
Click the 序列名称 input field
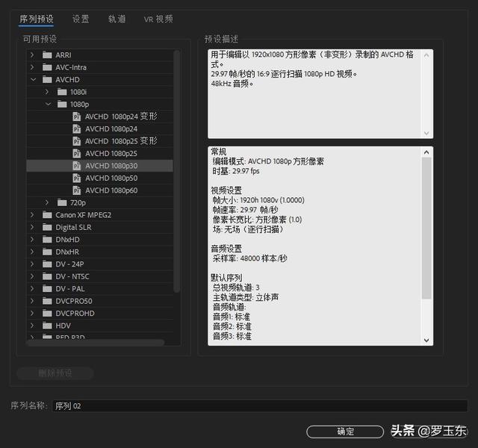point(260,405)
